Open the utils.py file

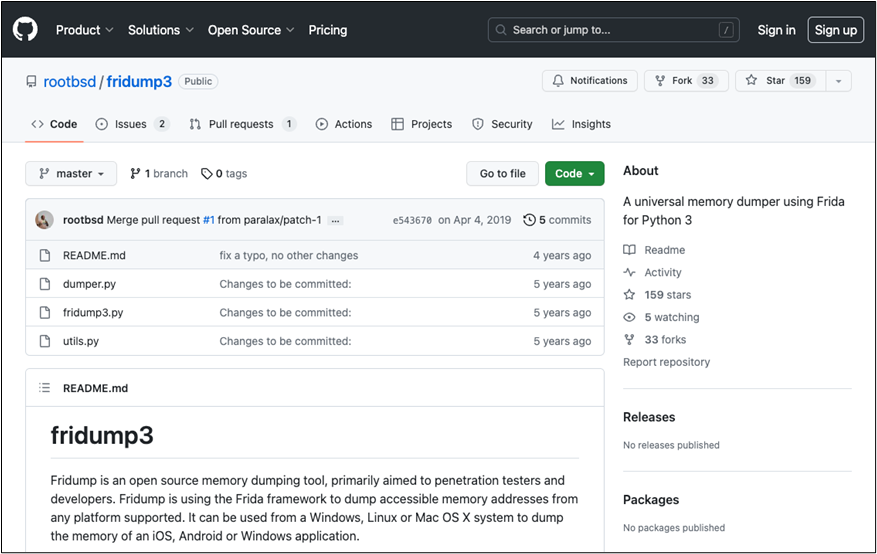coord(81,341)
